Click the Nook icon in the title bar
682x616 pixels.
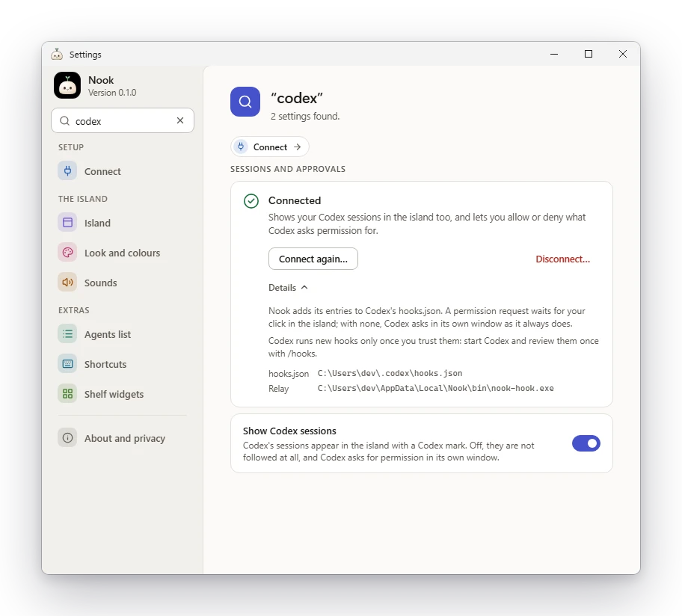coord(57,54)
